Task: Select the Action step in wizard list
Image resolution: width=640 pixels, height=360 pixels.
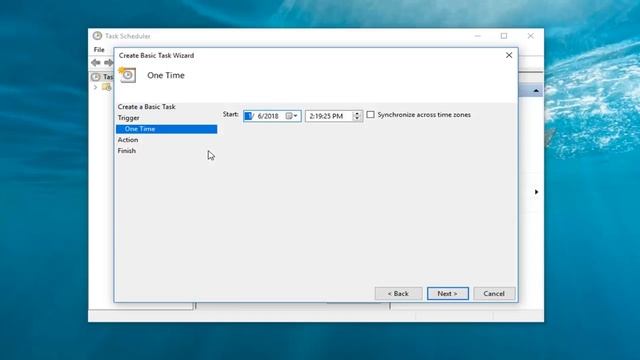Action: click(x=128, y=140)
